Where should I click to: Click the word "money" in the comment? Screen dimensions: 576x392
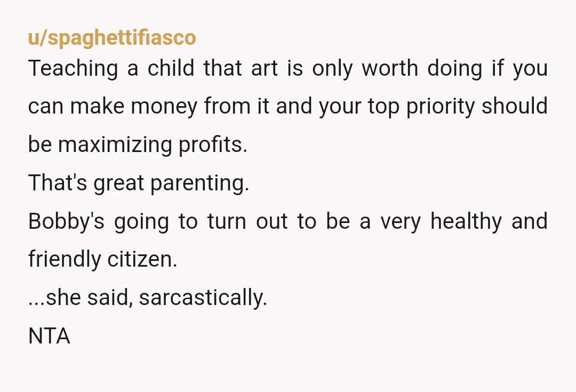164,107
